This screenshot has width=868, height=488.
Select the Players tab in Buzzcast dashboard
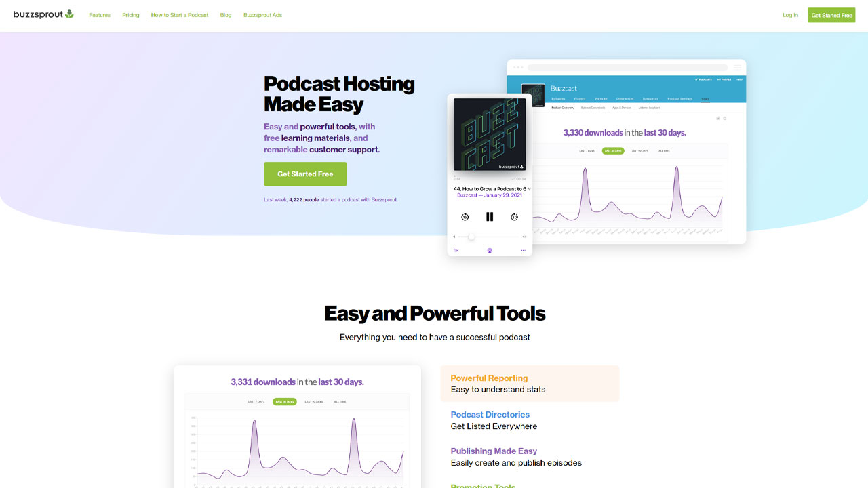point(580,99)
